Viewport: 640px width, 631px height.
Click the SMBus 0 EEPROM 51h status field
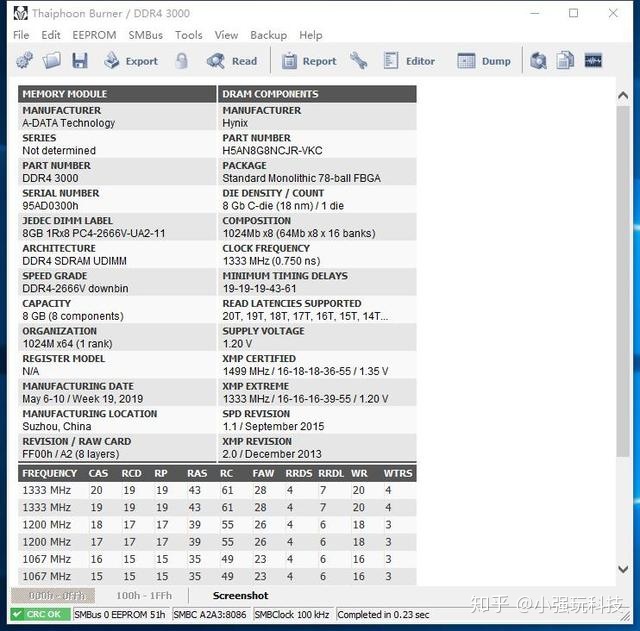pyautogui.click(x=120, y=614)
